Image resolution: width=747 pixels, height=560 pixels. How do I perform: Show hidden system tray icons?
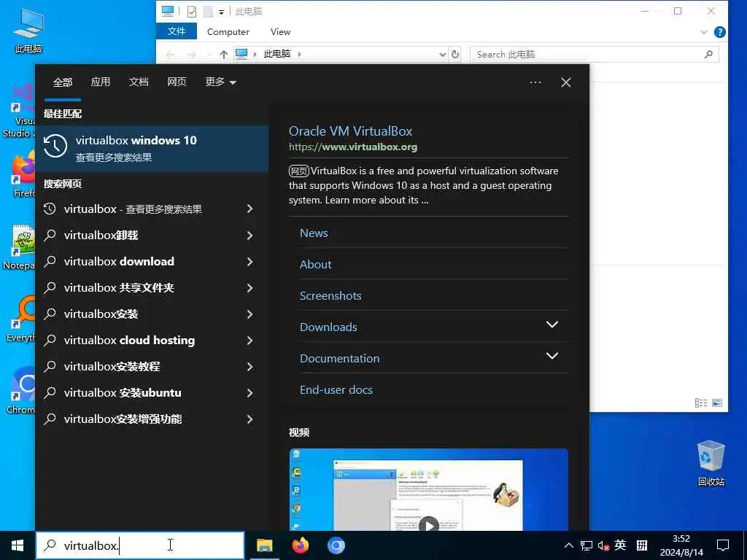(x=569, y=545)
